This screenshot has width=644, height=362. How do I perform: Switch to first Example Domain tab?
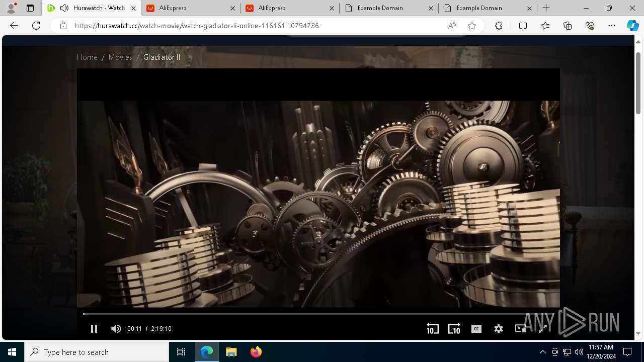(388, 8)
